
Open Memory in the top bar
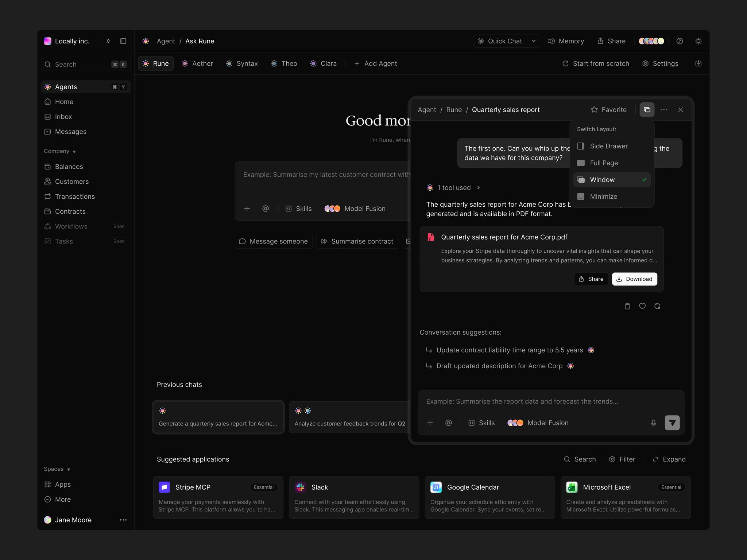(x=566, y=41)
